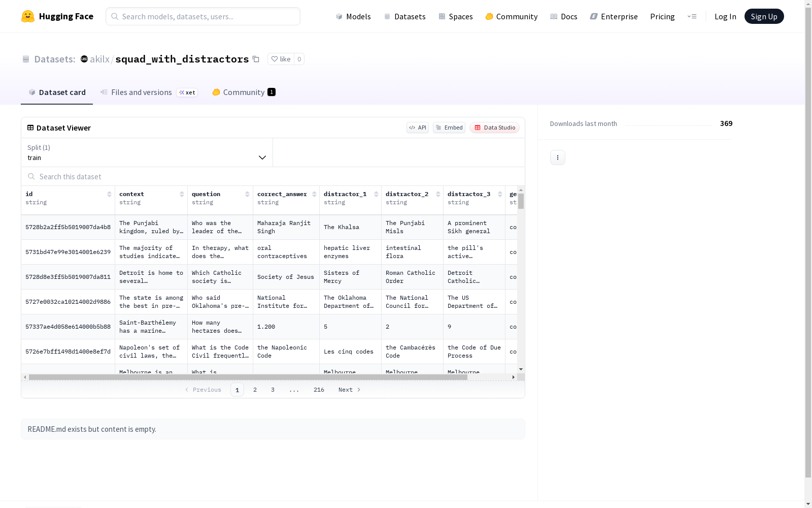Go to Models in the top navigation

[353, 16]
